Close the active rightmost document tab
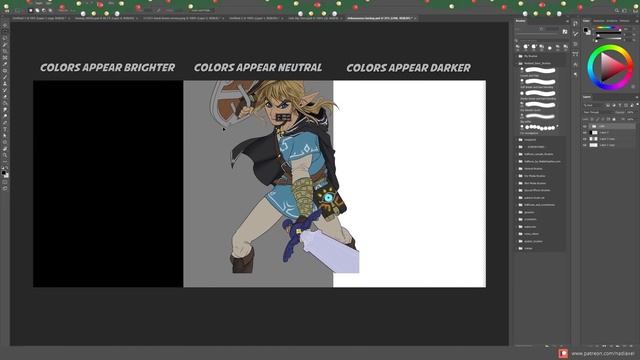 click(415, 18)
